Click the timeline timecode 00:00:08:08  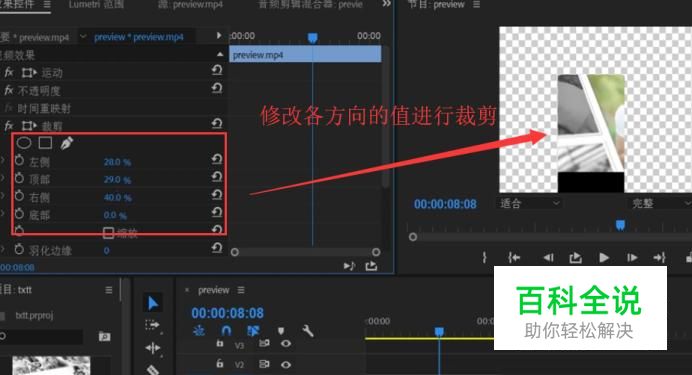227,313
